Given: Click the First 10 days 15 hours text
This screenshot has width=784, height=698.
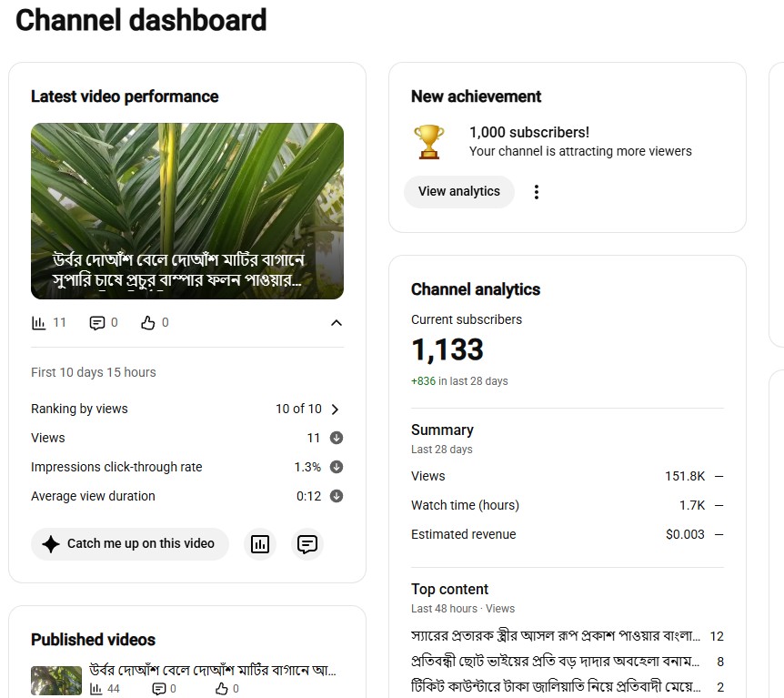Looking at the screenshot, I should click(x=94, y=372).
